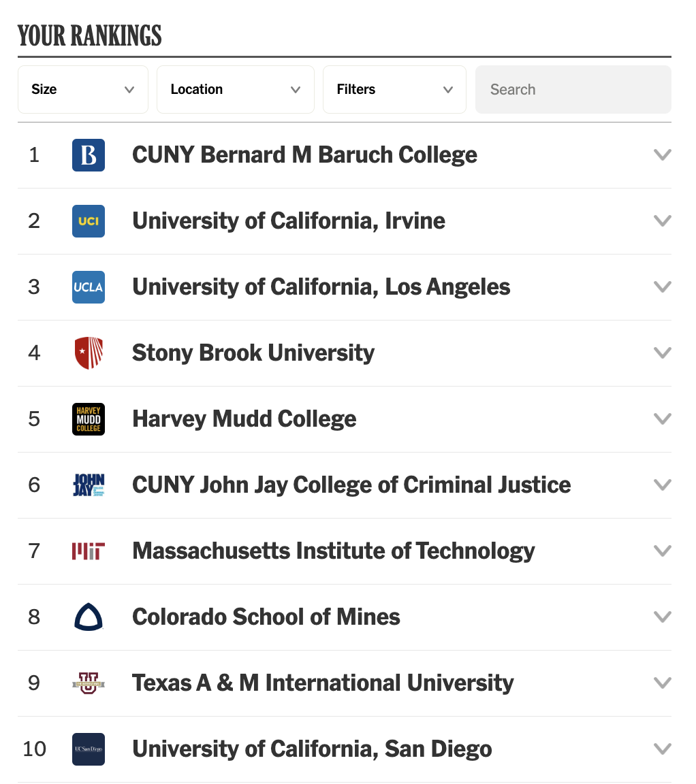Open the Location dropdown filter
Viewport: 696px width, 784px height.
click(x=235, y=89)
